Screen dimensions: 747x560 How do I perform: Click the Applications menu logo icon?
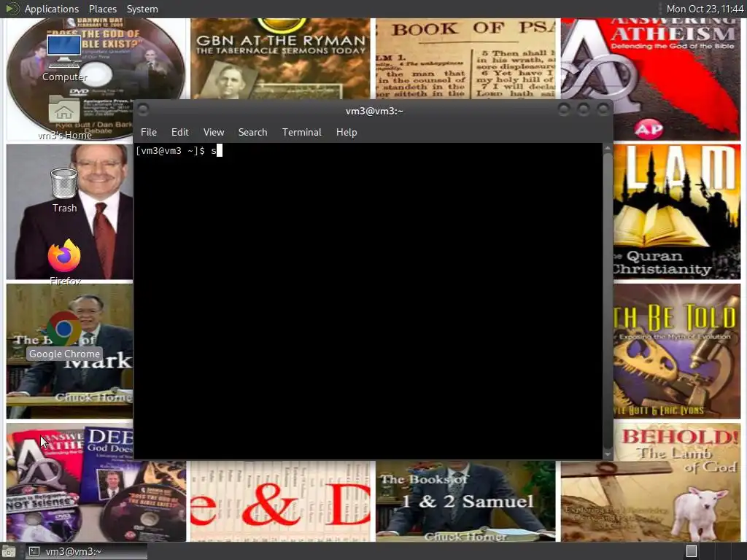point(12,9)
